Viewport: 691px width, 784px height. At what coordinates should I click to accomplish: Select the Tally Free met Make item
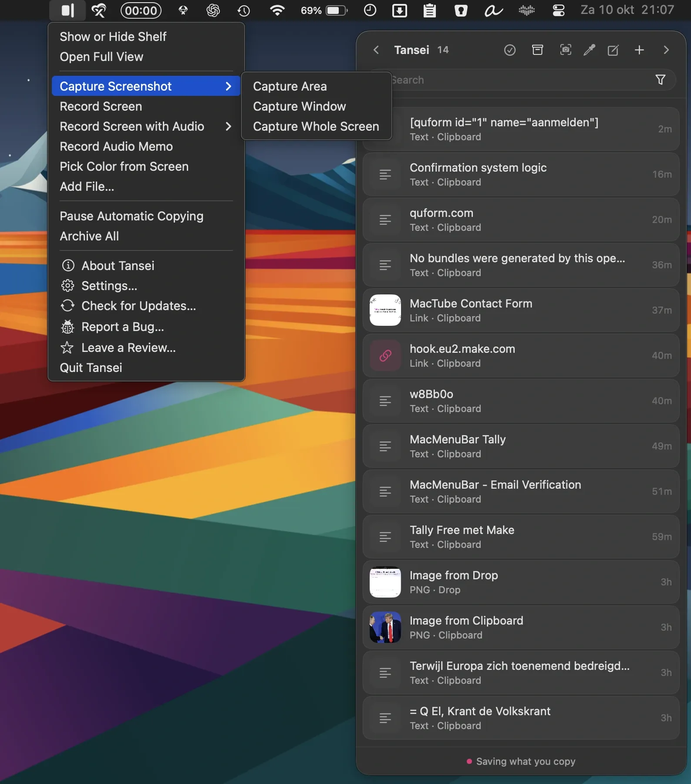pos(521,537)
